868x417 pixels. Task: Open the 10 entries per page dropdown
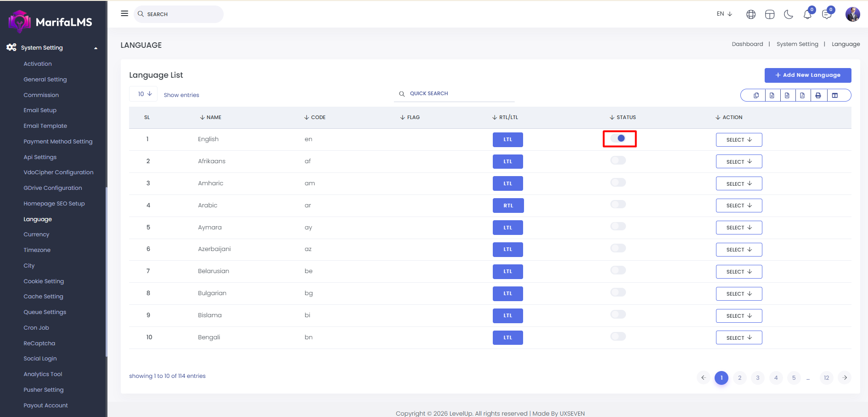click(x=144, y=94)
